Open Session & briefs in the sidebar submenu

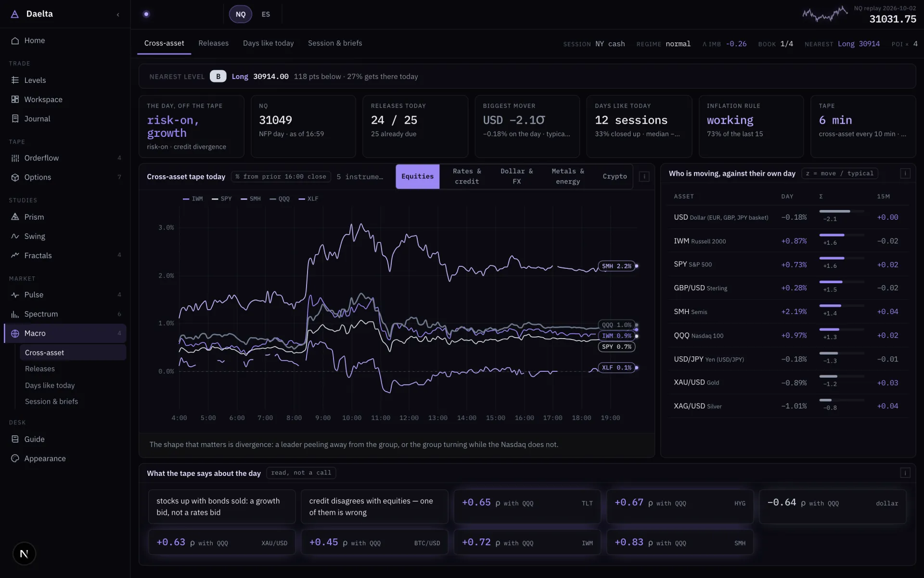click(x=73, y=401)
